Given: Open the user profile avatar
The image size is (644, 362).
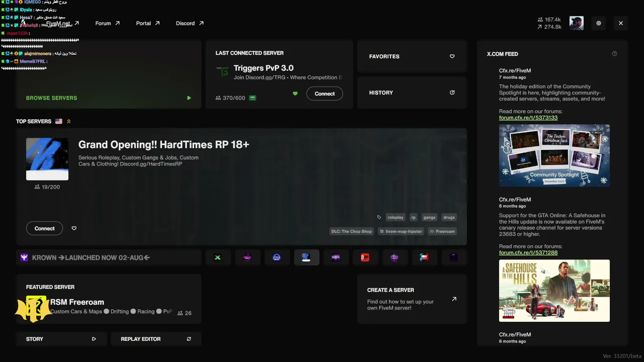Looking at the screenshot, I should [577, 23].
